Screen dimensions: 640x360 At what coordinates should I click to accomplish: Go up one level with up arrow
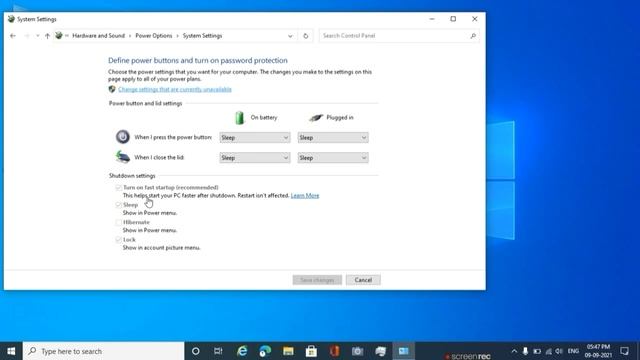[47, 36]
